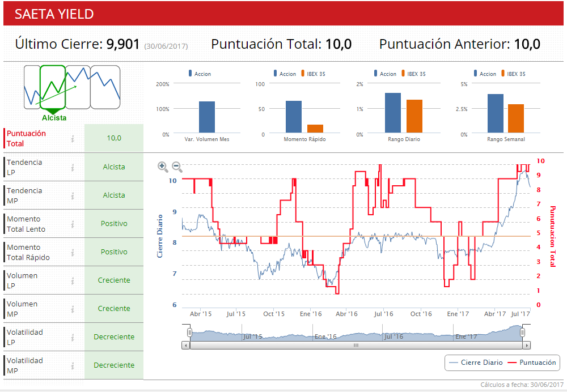The width and height of the screenshot is (567, 392).
Task: Open info icon for Tendencia LP
Action: click(x=73, y=167)
